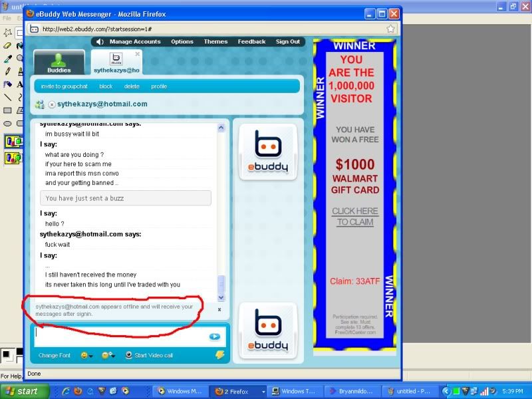Open the File menu in Paint
Screen dimensions: 532x399
point(7,18)
